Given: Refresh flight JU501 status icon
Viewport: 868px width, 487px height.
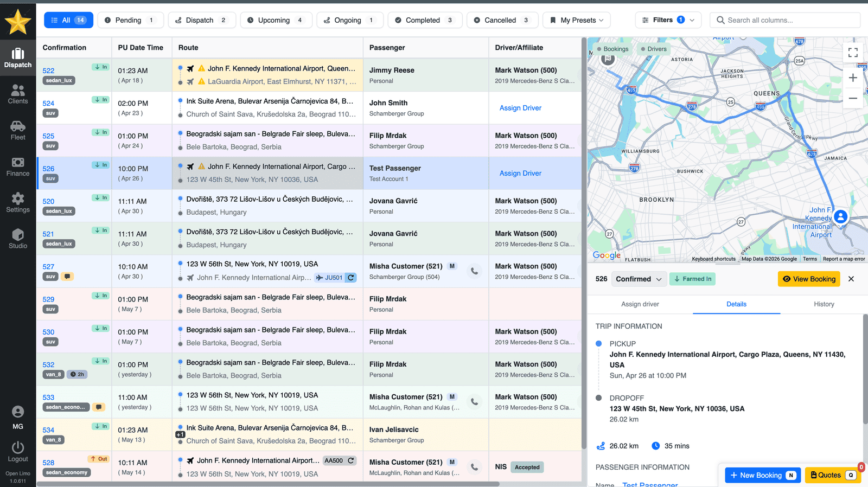Looking at the screenshot, I should click(x=351, y=278).
